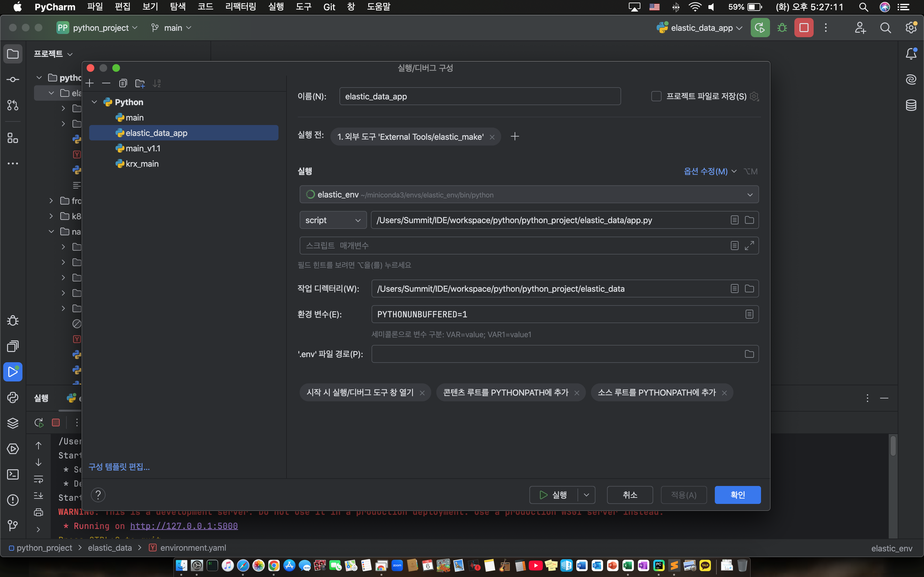Remove '콘텐츠 루트를 PYTHONPATH에 추가' option tag
This screenshot has width=924, height=577.
pyautogui.click(x=577, y=393)
